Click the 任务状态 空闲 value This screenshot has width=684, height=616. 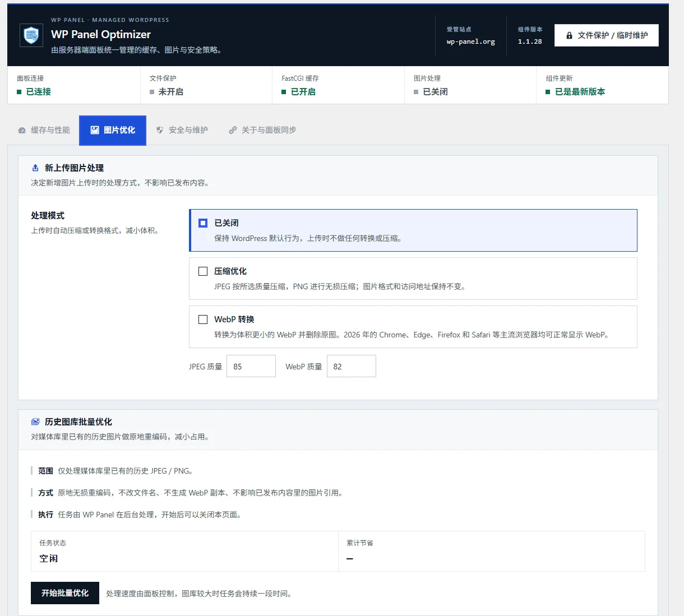49,558
